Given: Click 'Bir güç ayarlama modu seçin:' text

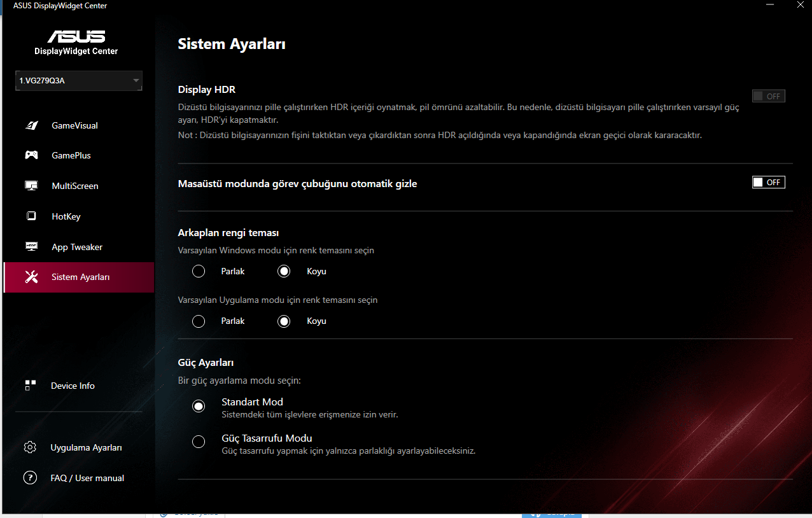Looking at the screenshot, I should (x=239, y=381).
